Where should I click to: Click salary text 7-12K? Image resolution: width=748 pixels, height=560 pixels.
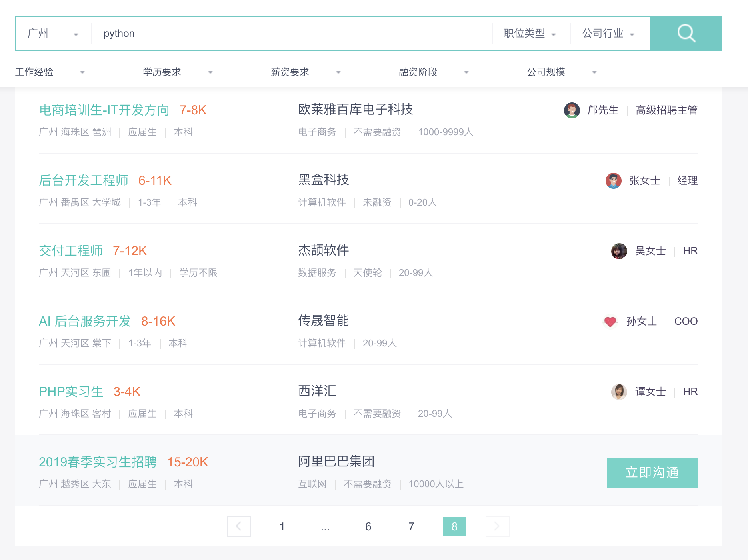click(x=130, y=251)
